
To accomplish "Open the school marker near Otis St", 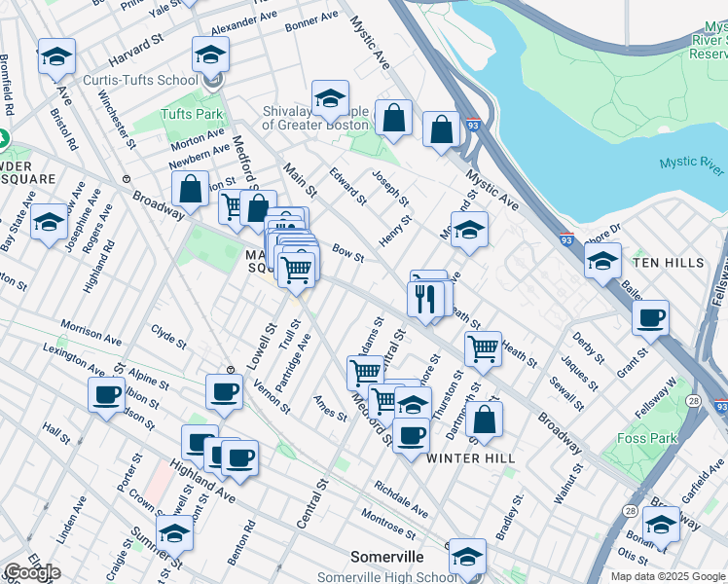I will click(x=661, y=526).
